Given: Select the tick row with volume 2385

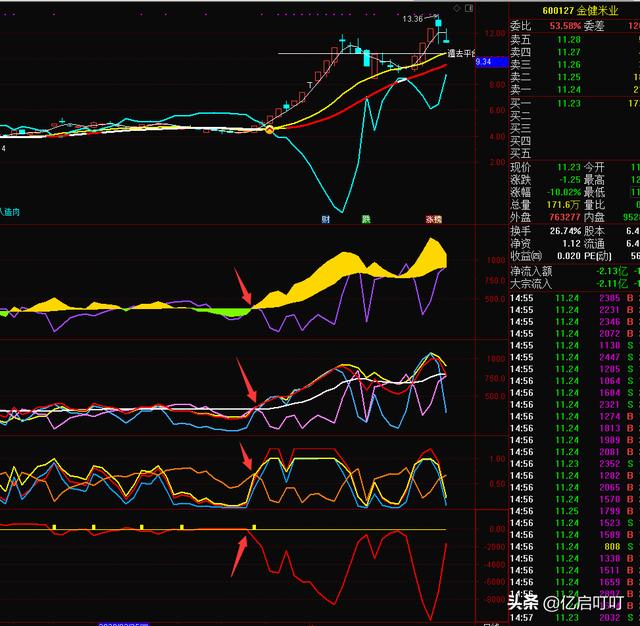Looking at the screenshot, I should (574, 298).
